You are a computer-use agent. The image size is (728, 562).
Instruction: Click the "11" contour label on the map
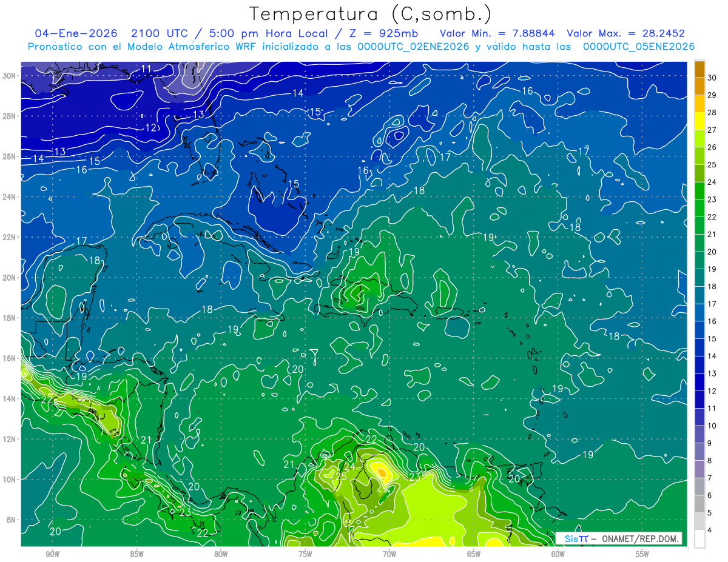146,69
